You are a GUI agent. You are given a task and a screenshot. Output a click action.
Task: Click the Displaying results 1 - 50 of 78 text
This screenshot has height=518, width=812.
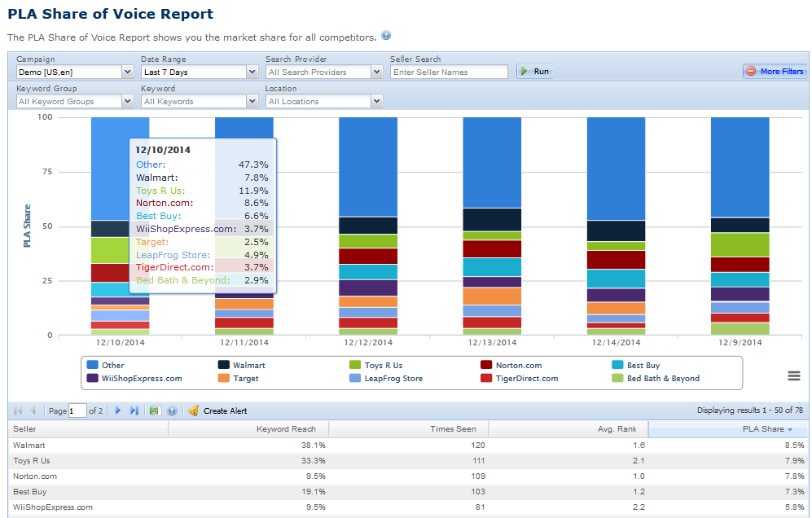(x=750, y=410)
